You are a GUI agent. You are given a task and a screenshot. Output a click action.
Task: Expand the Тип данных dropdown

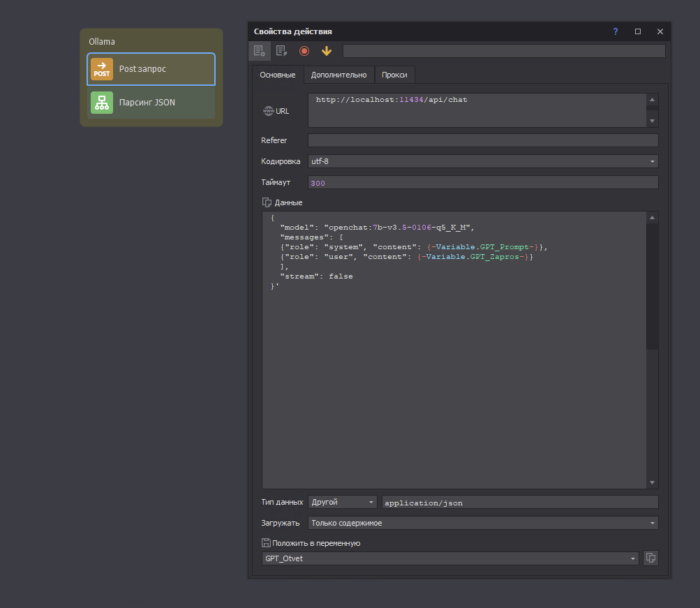[342, 502]
